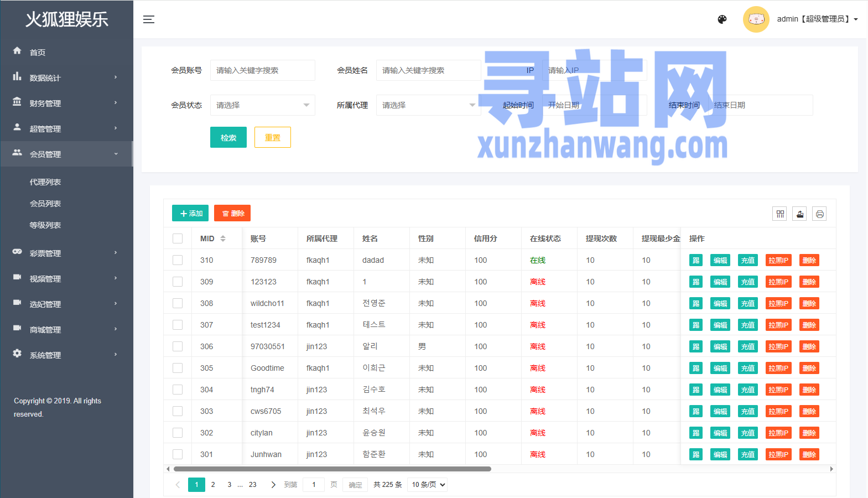Sort by MID column arrows
Screen dimensions: 868x498
pos(223,238)
